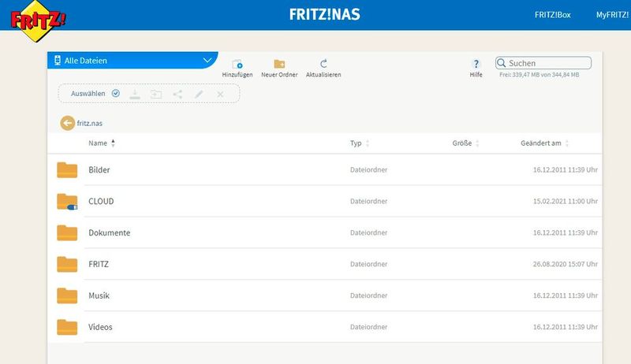
Task: Open the Bilder folder name
Action: point(99,169)
